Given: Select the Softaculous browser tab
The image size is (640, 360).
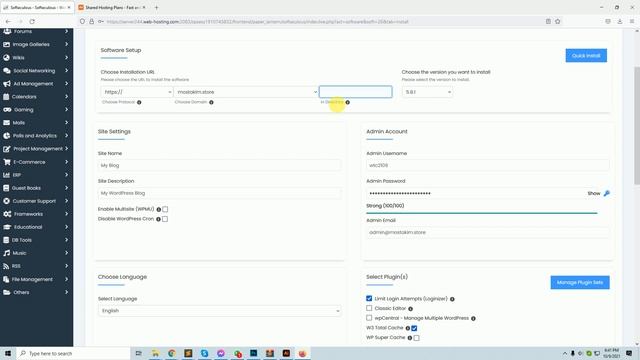Looking at the screenshot, I should pos(37,7).
